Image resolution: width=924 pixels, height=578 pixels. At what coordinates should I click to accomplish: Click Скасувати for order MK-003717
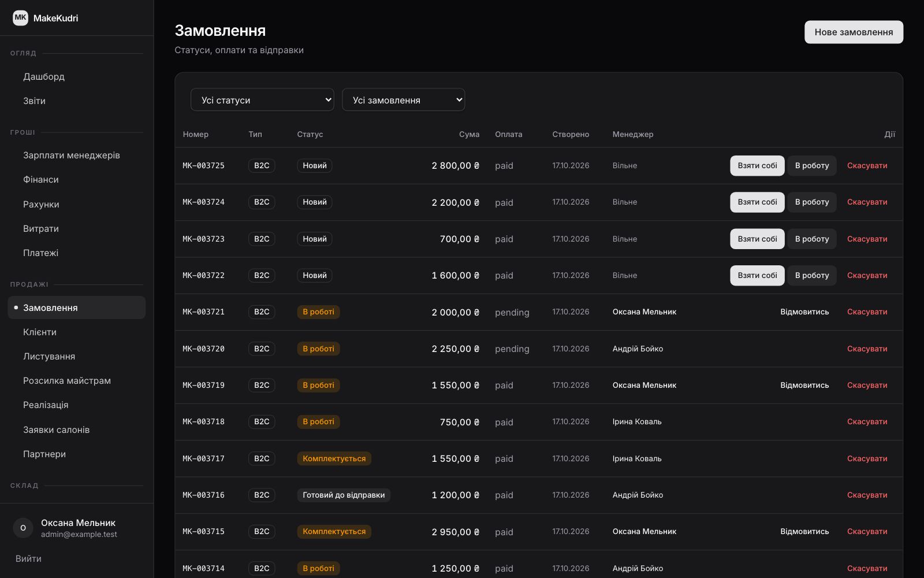(867, 458)
